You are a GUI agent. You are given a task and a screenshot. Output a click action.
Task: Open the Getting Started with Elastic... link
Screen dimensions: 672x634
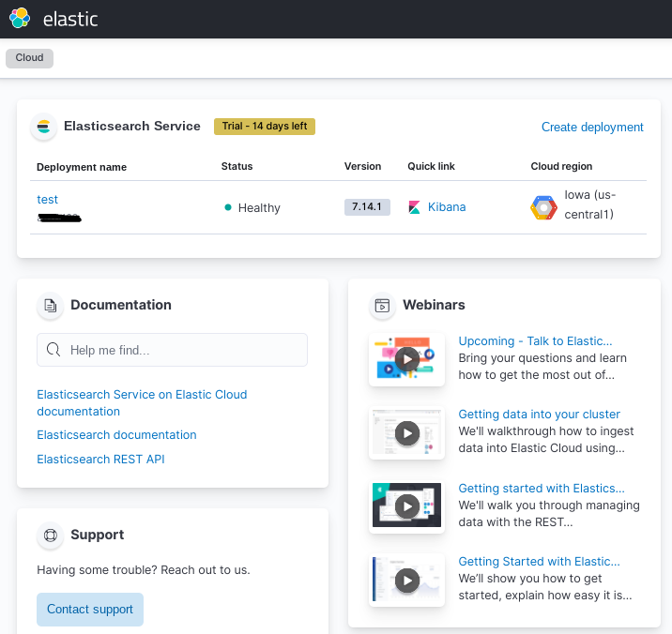(x=539, y=562)
